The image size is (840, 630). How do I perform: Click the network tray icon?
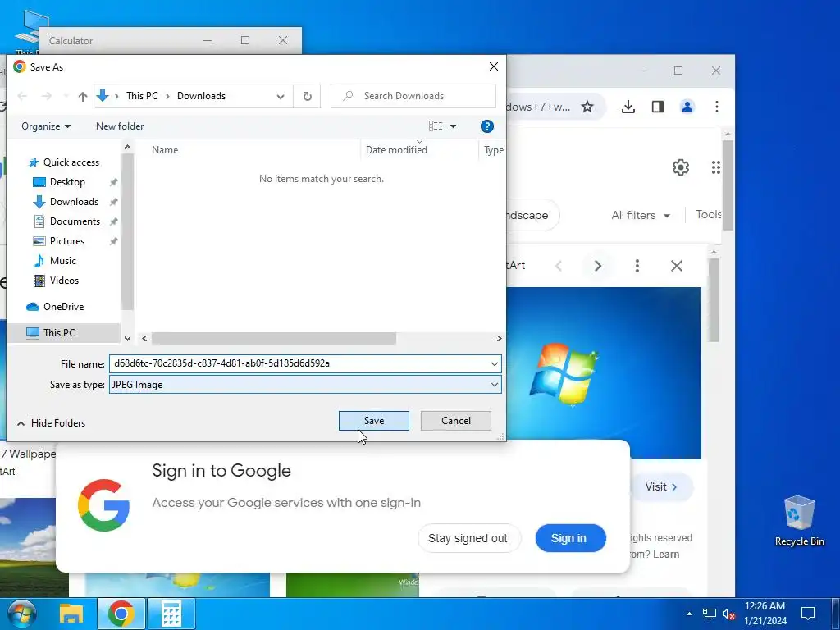pyautogui.click(x=710, y=614)
